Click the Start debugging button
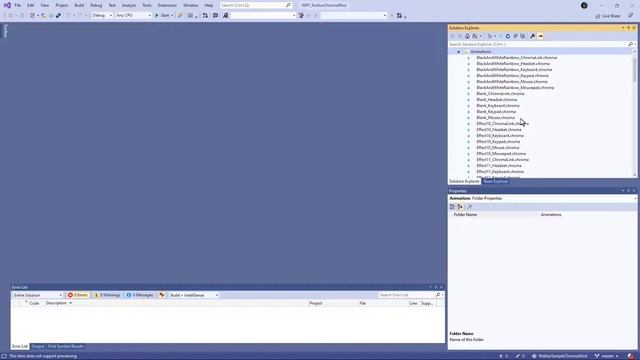 (162, 16)
